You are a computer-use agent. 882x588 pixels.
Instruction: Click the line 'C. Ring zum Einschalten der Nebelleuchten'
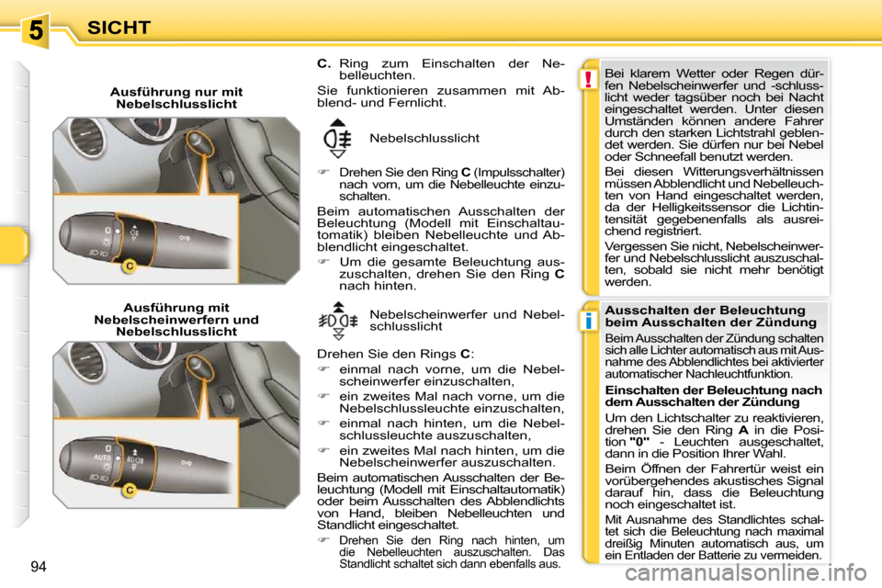440,69
